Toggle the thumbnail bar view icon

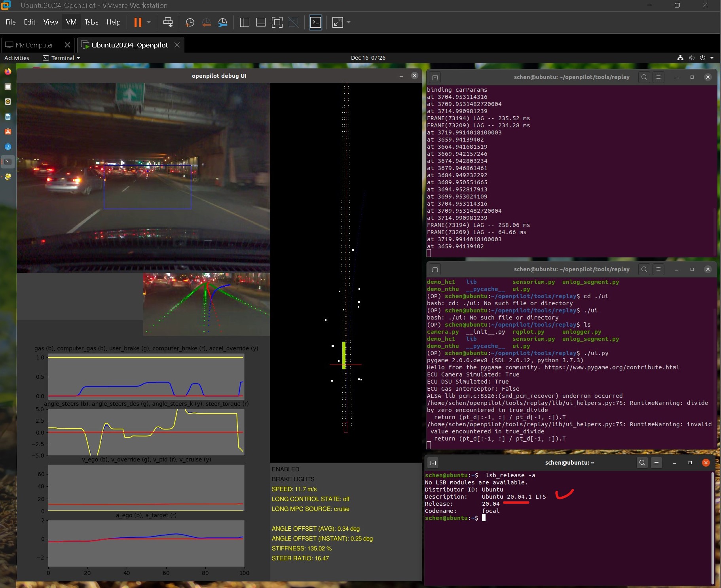click(261, 23)
